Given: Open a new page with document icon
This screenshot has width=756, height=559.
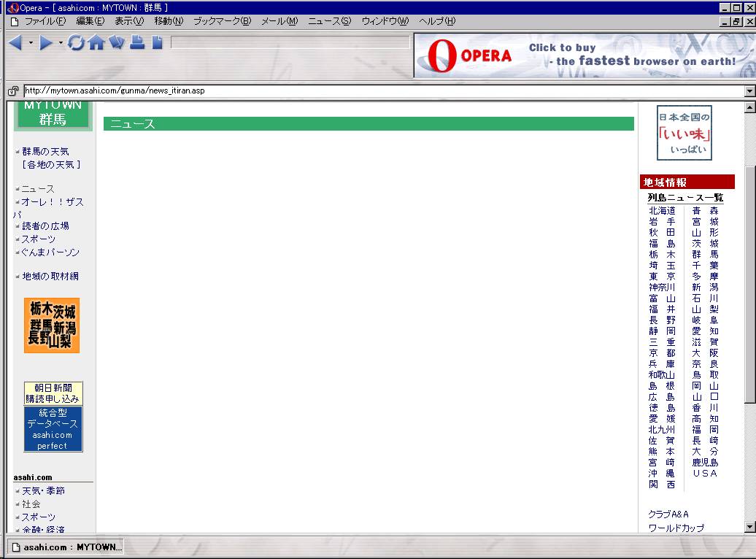Looking at the screenshot, I should point(157,43).
